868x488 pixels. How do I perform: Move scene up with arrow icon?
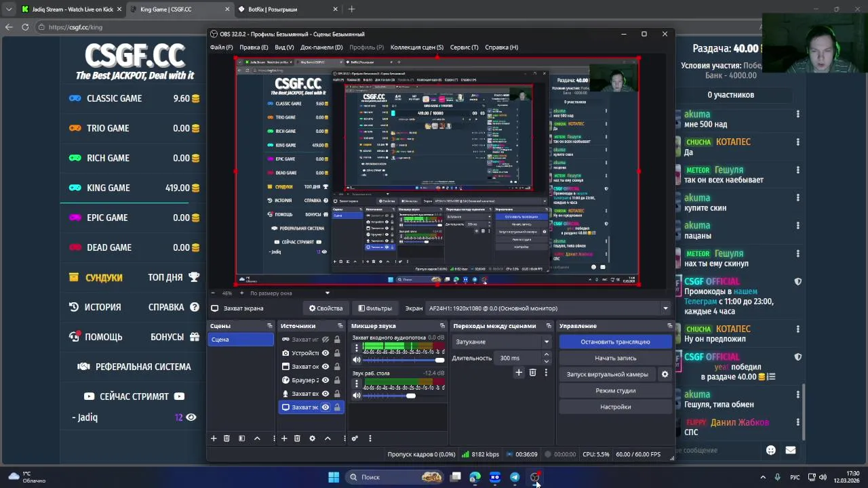(x=257, y=439)
